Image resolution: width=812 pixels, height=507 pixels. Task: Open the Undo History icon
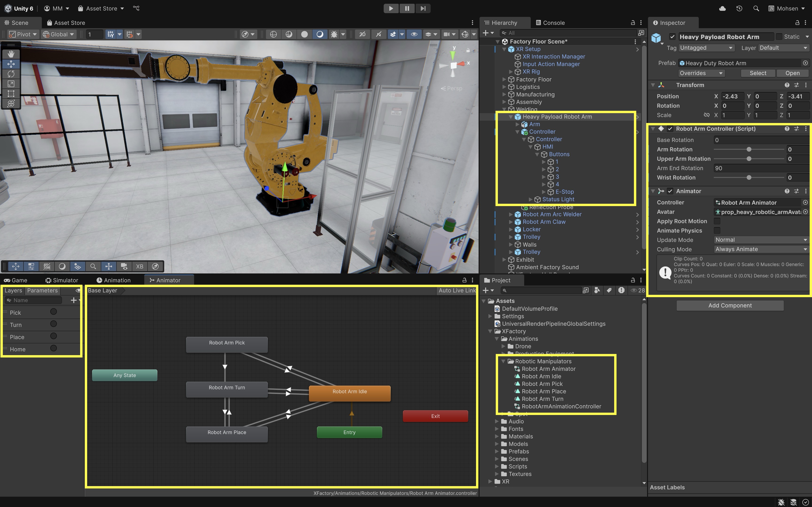pos(739,8)
